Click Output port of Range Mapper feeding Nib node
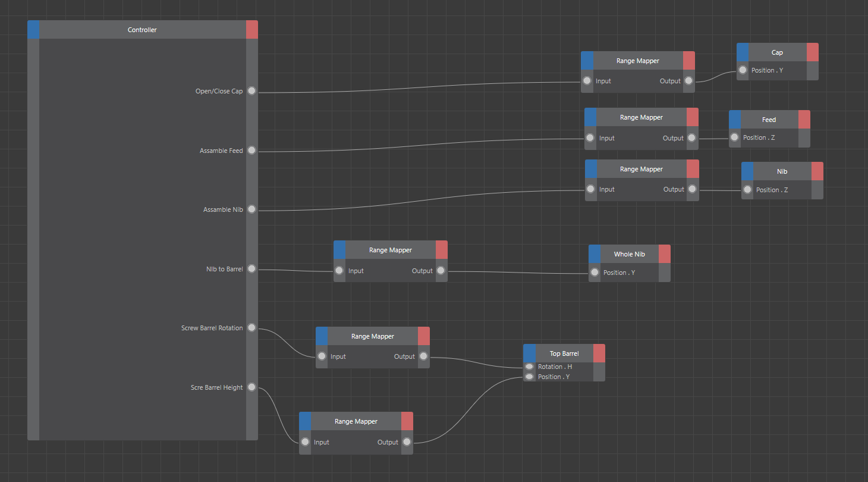The width and height of the screenshot is (868, 482). pyautogui.click(x=693, y=189)
